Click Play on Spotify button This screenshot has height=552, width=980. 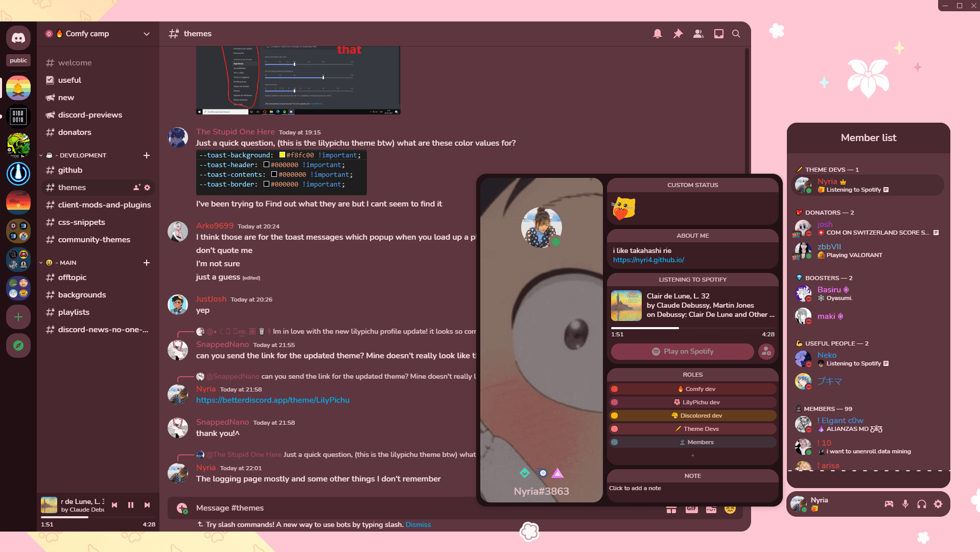pos(683,352)
